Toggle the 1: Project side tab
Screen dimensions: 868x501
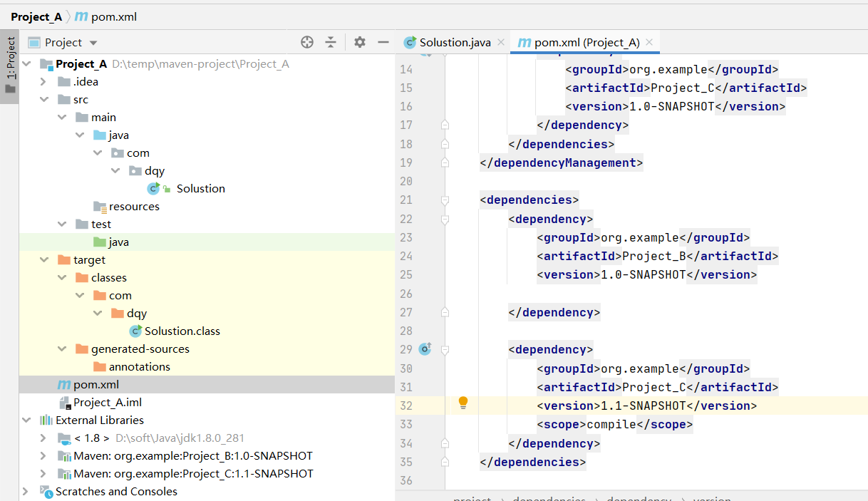tap(10, 66)
